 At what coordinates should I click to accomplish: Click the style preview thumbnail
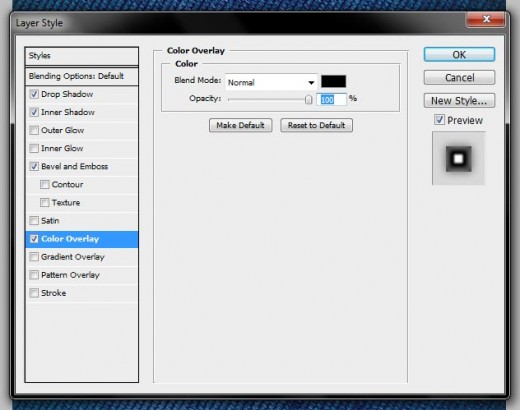tap(459, 158)
